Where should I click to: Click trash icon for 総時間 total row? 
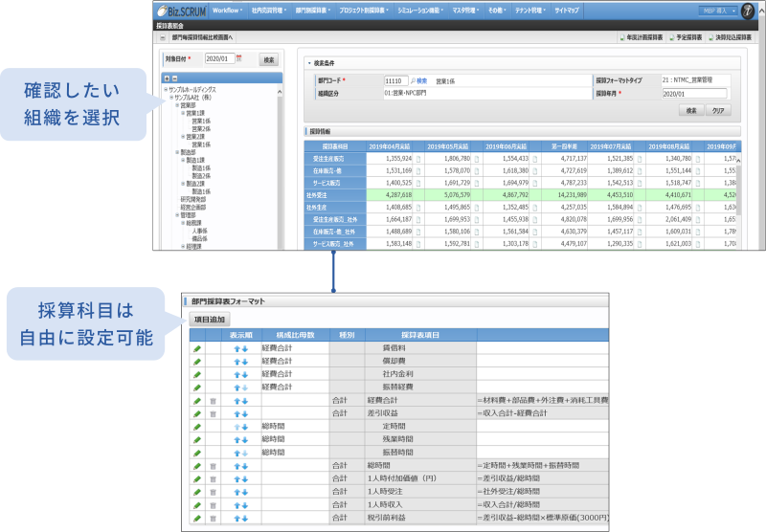[214, 465]
